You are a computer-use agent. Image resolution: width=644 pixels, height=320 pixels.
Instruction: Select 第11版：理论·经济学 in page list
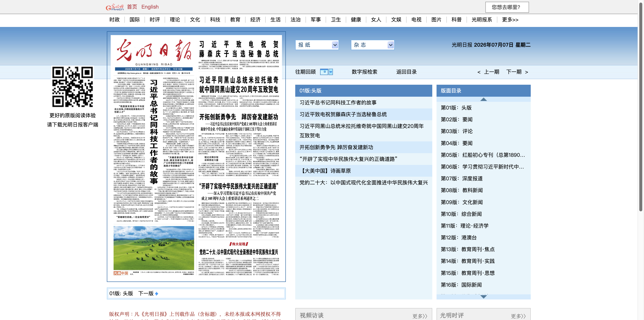pos(465,226)
